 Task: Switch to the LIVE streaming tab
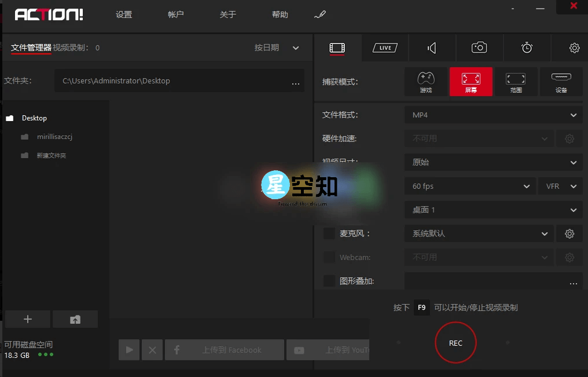384,48
